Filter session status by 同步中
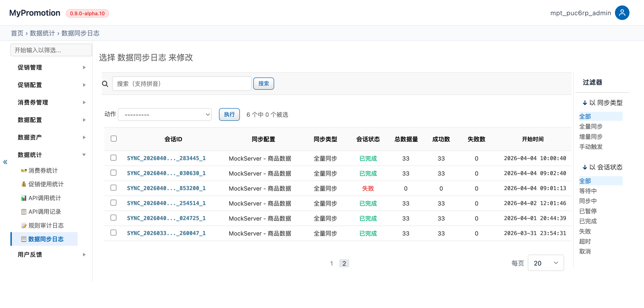Viewport: 644px width, 308px height. pyautogui.click(x=588, y=201)
